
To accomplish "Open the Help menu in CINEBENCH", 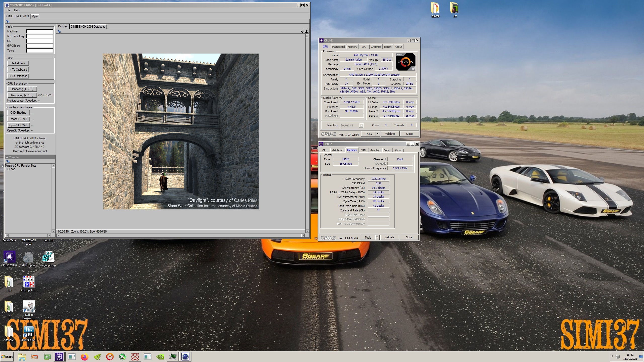I will pos(17,10).
